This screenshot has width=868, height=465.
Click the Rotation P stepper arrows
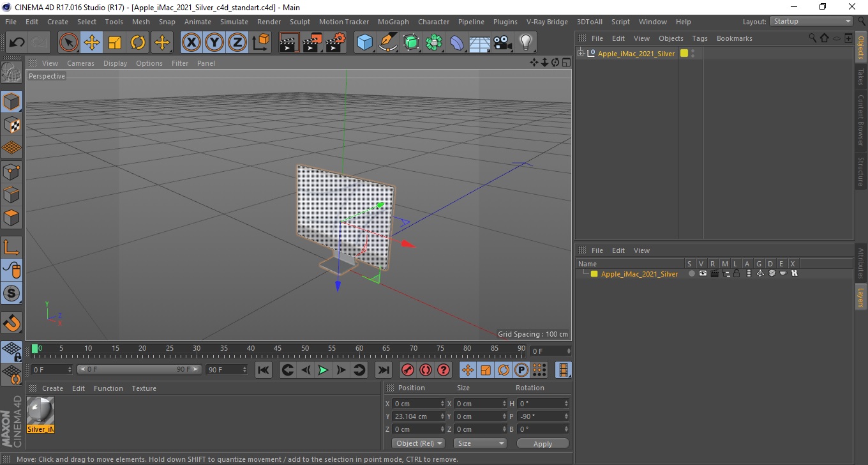click(x=565, y=416)
